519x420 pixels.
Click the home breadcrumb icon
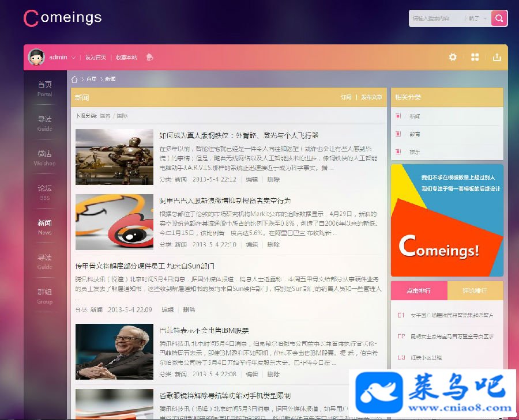74,80
